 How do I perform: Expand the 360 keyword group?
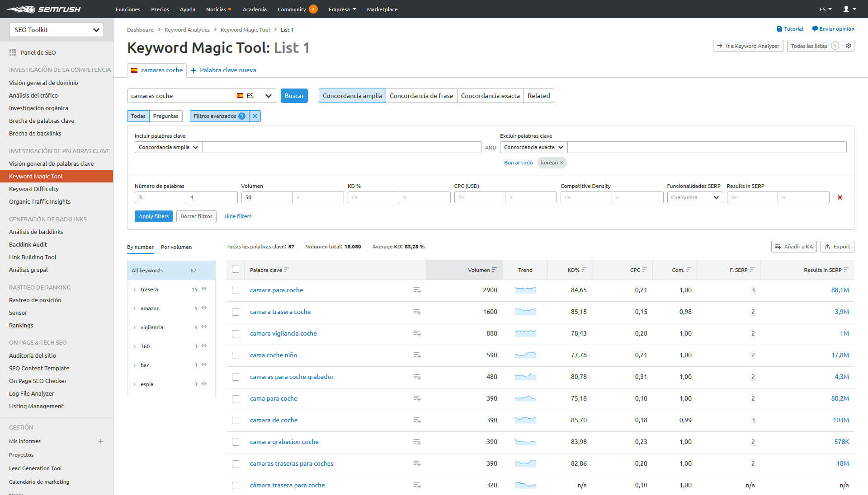pyautogui.click(x=134, y=346)
